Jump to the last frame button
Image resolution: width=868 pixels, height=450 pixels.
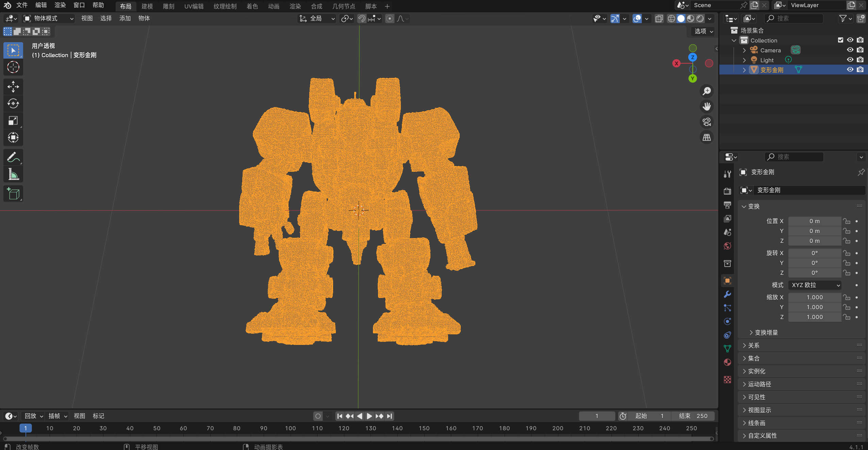390,416
